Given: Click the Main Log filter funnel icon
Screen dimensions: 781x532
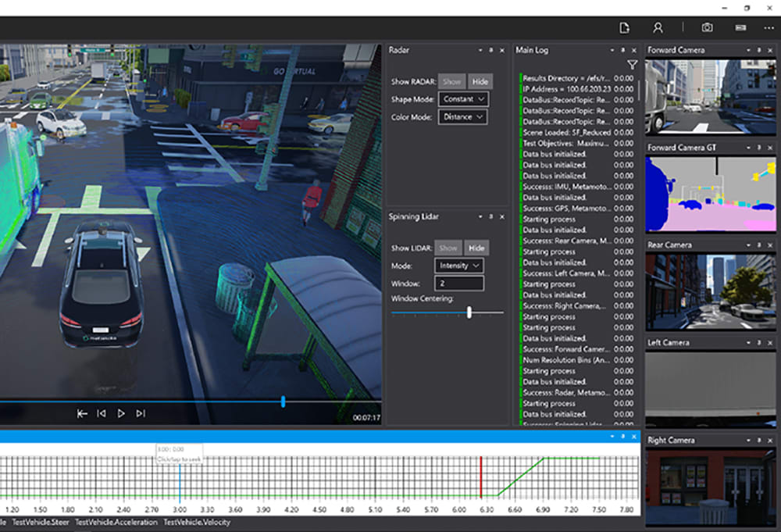Looking at the screenshot, I should (633, 66).
